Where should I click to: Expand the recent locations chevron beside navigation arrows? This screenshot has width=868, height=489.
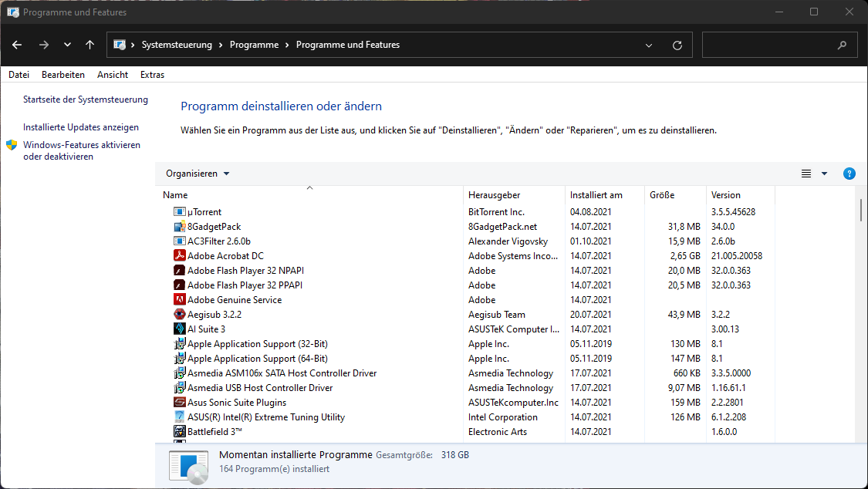coord(67,45)
